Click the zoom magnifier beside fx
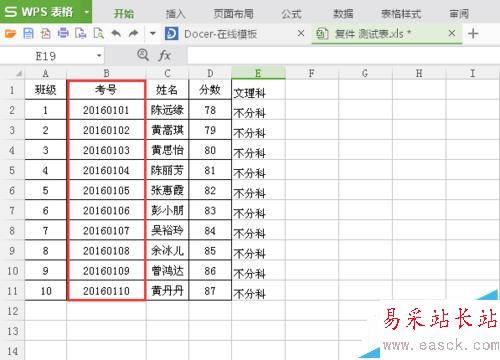The height and width of the screenshot is (360, 500). (x=143, y=55)
